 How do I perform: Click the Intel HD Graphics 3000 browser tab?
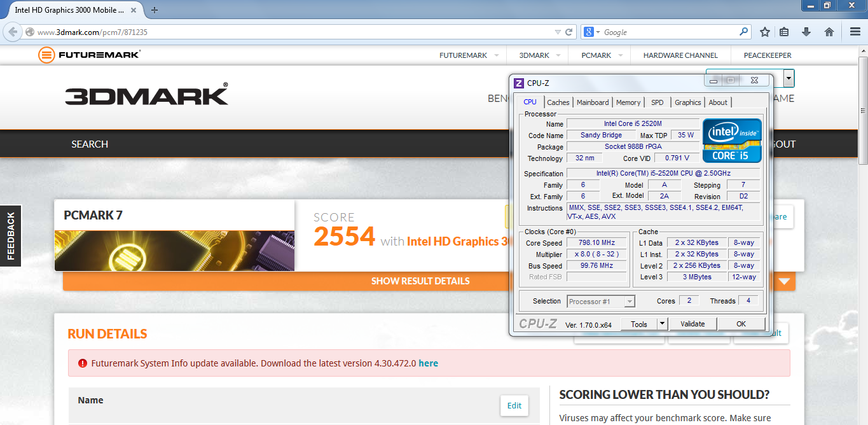pos(69,10)
